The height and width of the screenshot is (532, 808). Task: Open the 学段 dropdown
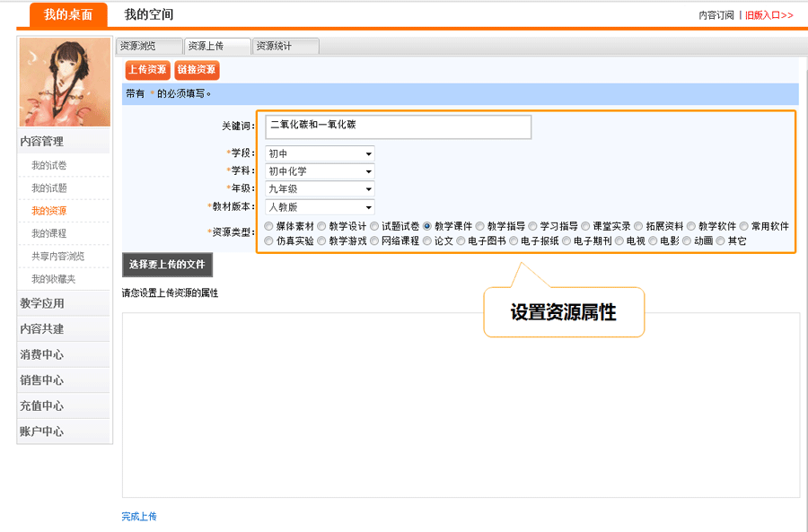click(320, 154)
